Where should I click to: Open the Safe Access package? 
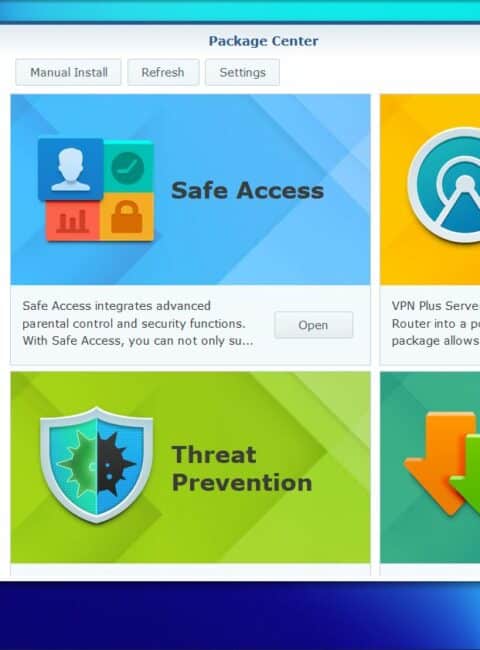click(313, 325)
